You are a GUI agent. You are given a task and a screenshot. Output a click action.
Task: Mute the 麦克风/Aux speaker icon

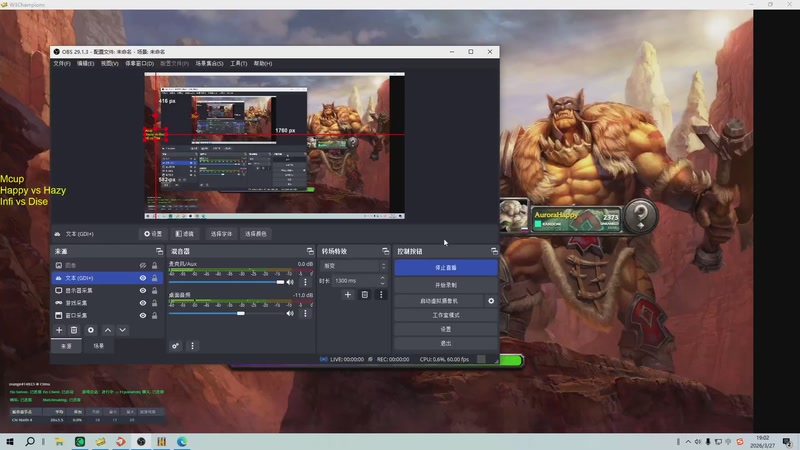(x=290, y=282)
